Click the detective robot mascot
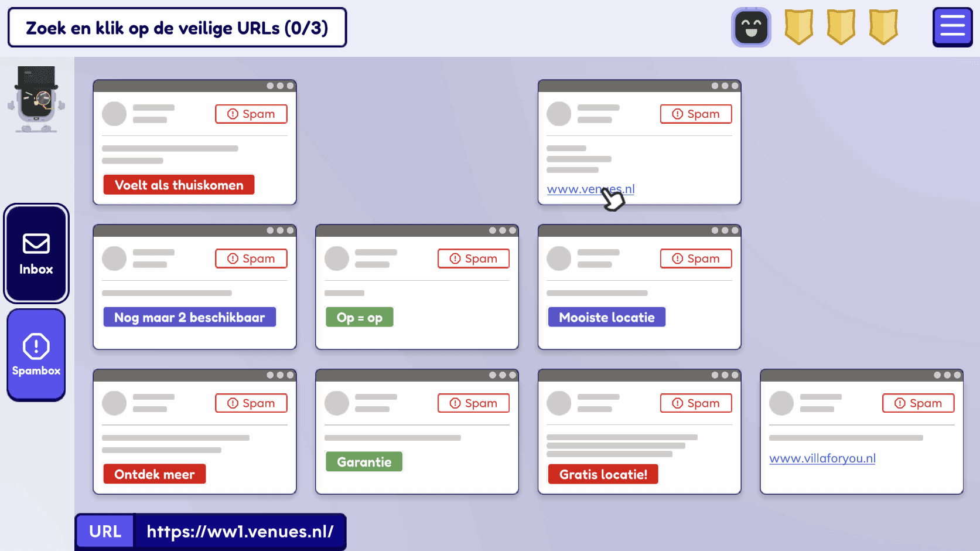 (35, 98)
